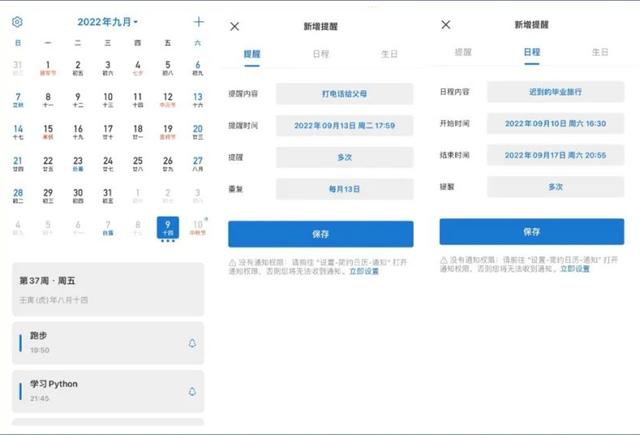The image size is (640, 435).
Task: Open the 跑步 event card
Action: pyautogui.click(x=108, y=343)
